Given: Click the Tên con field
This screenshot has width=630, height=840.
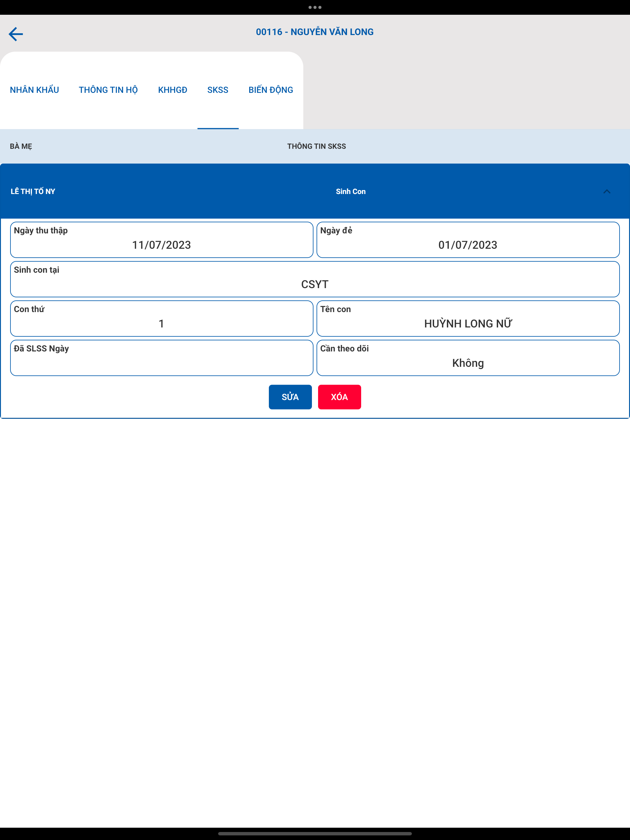Looking at the screenshot, I should click(x=468, y=319).
